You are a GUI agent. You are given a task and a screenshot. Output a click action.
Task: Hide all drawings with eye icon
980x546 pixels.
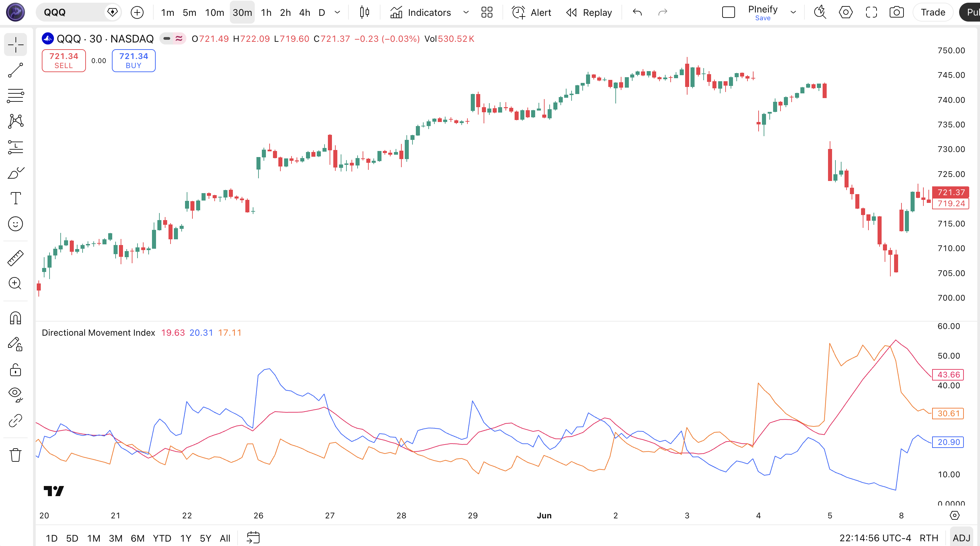coord(16,395)
